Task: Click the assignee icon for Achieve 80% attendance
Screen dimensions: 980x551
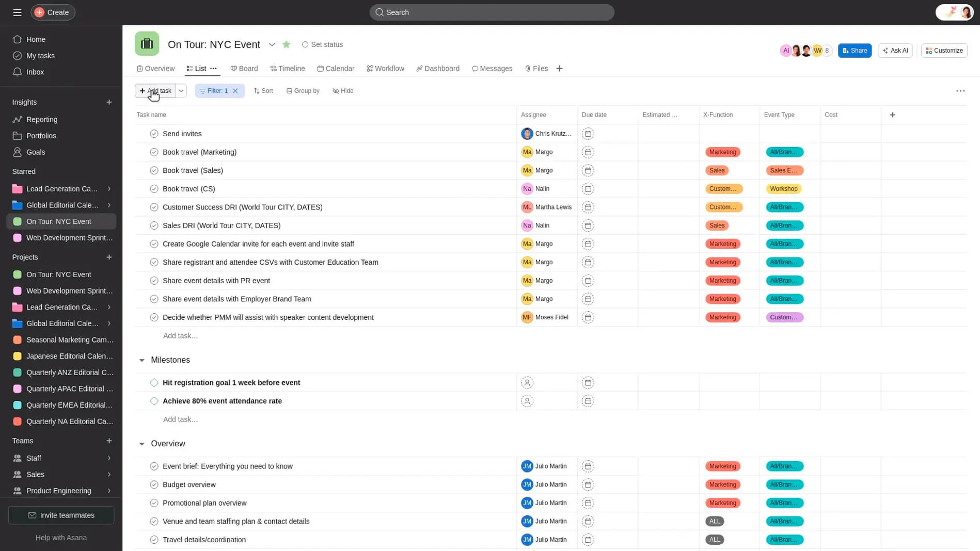Action: tap(527, 401)
